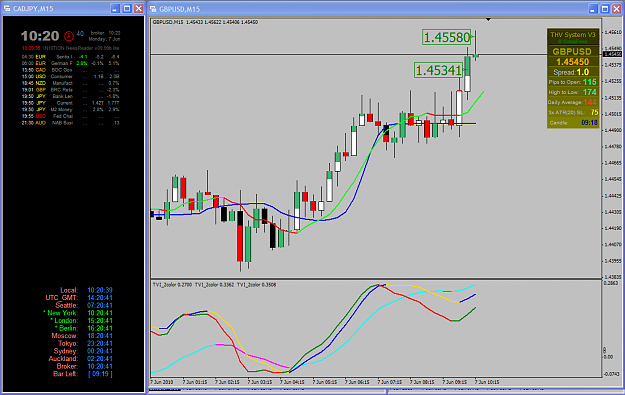Select the JPY Bank Len news row
This screenshot has height=395, width=625.
(71, 96)
